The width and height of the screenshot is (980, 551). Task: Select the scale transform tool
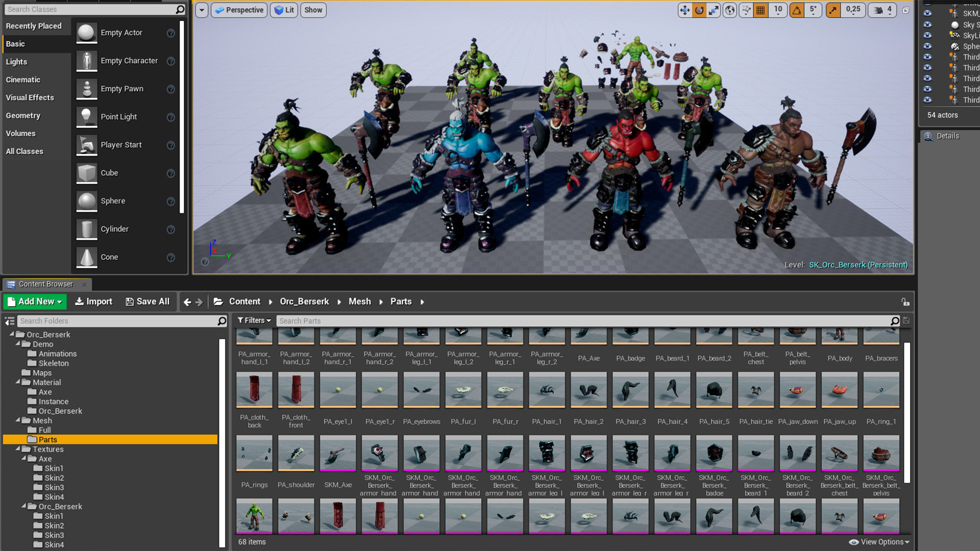(x=714, y=10)
